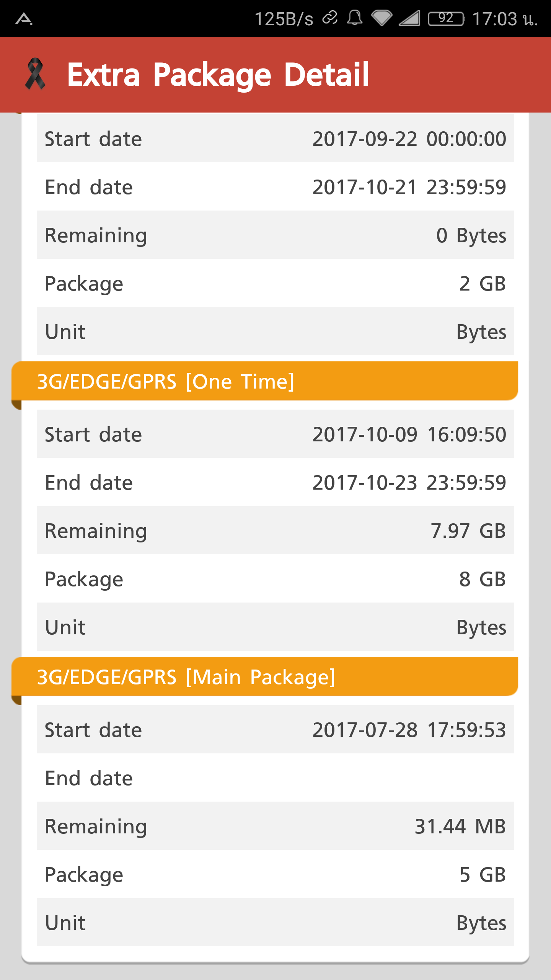Select the 3G/EDGE/GPRS [Main Package] header
Image resolution: width=551 pixels, height=980 pixels.
click(x=265, y=677)
